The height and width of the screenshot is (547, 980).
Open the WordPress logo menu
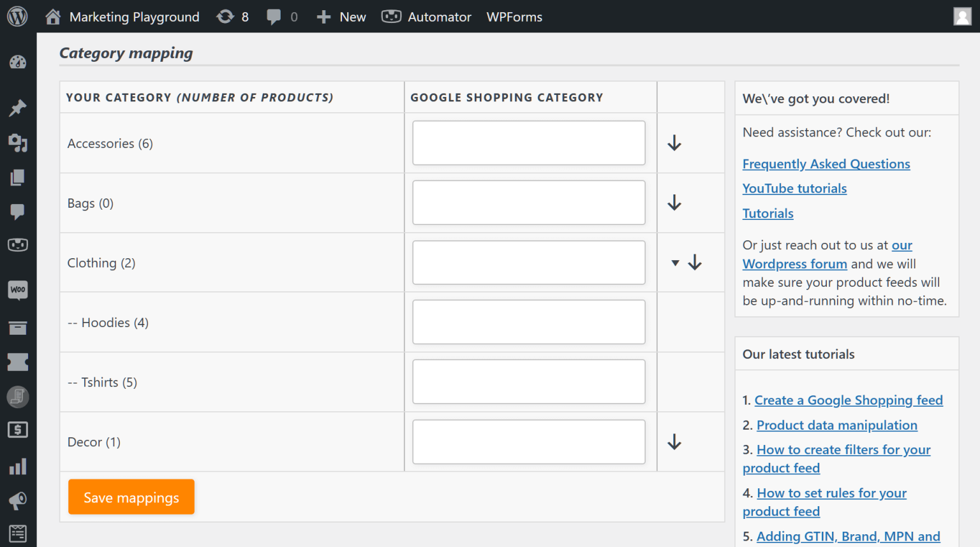pos(17,17)
